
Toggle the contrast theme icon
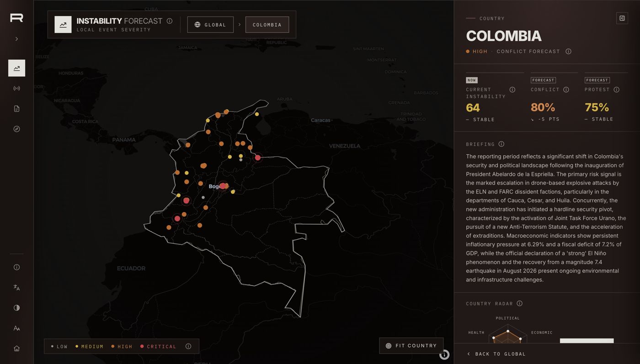(16, 308)
